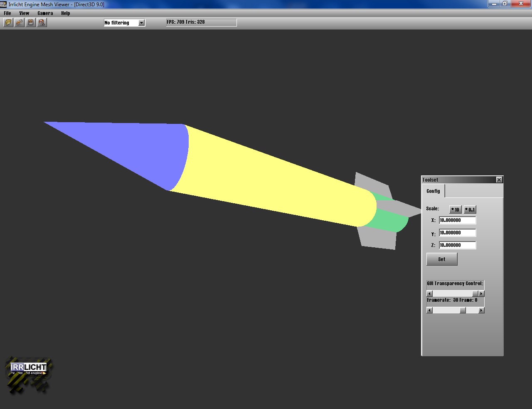Viewport: 532px width, 409px height.
Task: Multiply scale with the * 10 button
Action: [456, 209]
